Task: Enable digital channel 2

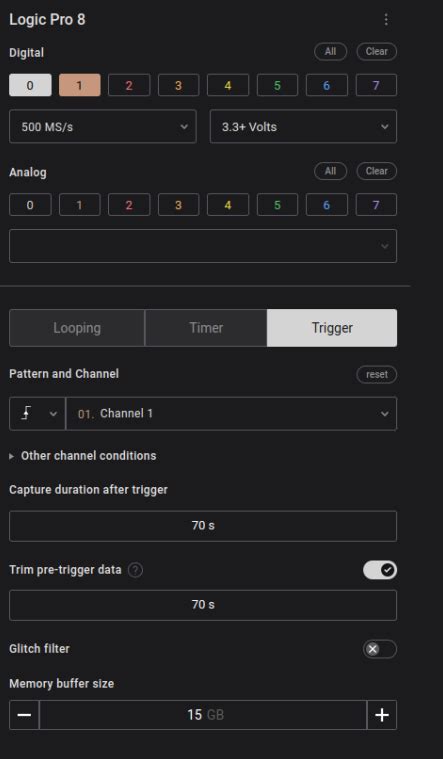Action: pyautogui.click(x=129, y=85)
